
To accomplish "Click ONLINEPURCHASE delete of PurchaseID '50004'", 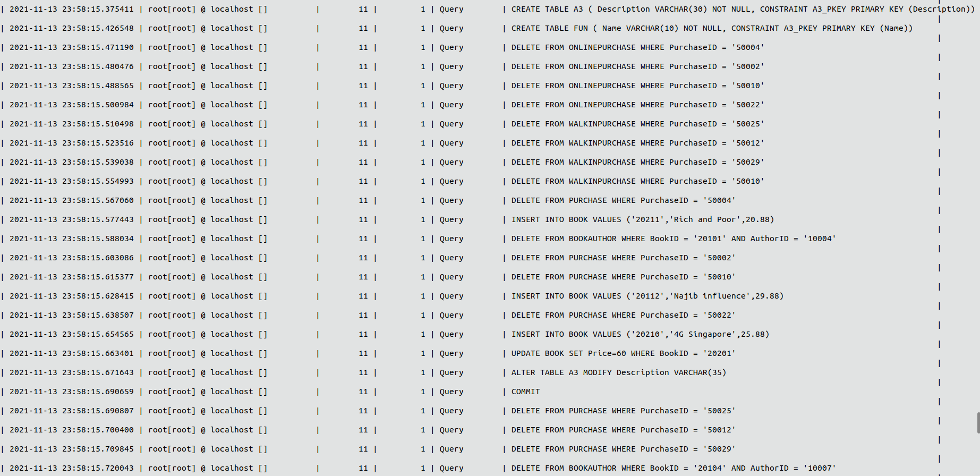I will 637,47.
